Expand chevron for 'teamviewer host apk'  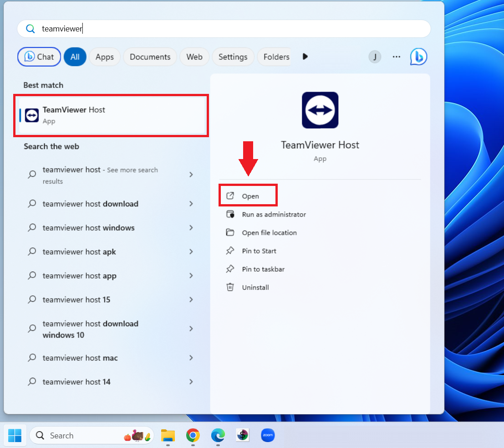pos(191,252)
